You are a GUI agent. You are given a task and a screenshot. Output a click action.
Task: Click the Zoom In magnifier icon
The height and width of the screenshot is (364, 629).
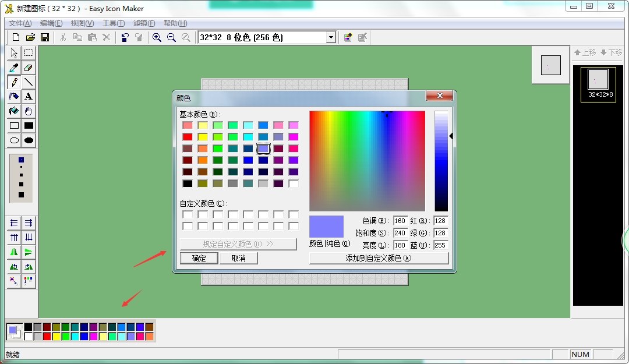point(157,37)
